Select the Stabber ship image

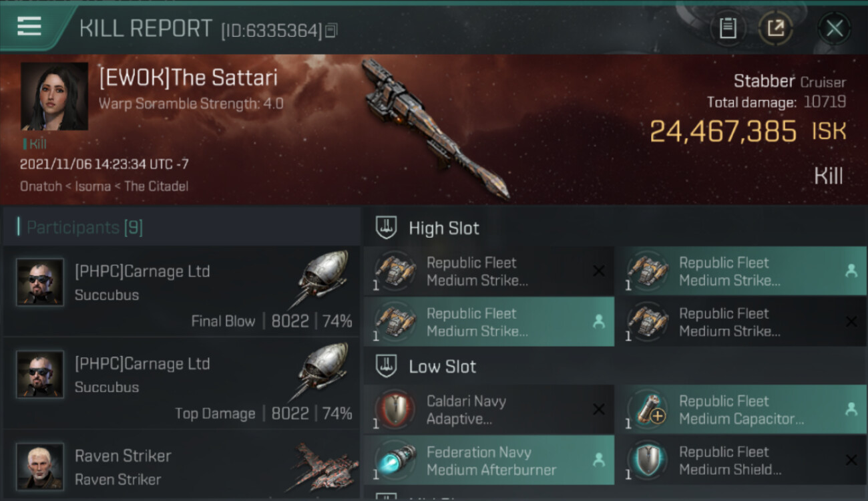tap(434, 127)
